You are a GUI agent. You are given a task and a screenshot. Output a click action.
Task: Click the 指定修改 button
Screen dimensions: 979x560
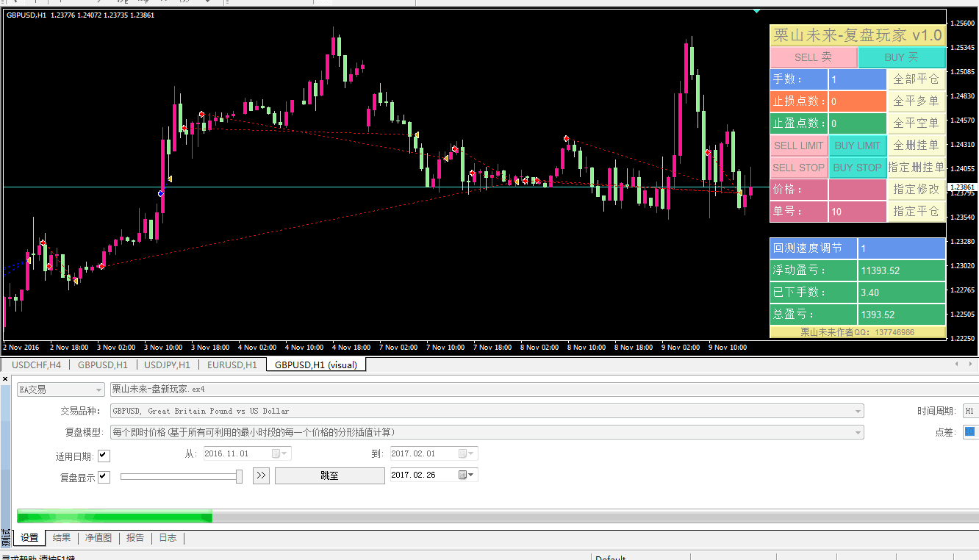(x=917, y=190)
